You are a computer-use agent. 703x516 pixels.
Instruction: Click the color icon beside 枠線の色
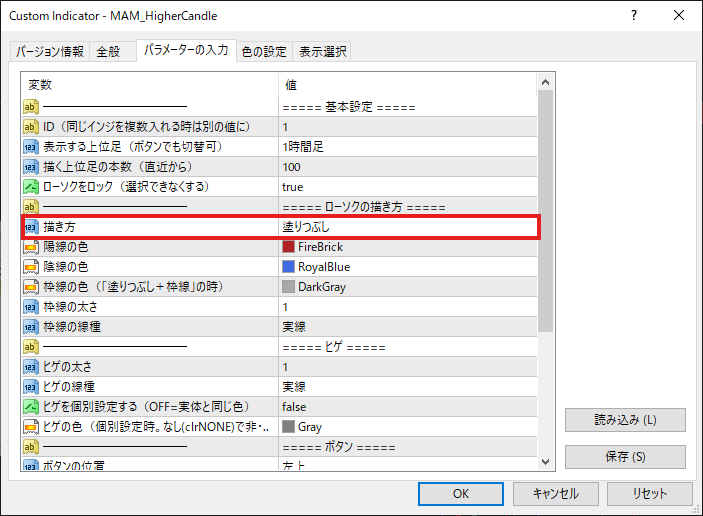(30, 286)
